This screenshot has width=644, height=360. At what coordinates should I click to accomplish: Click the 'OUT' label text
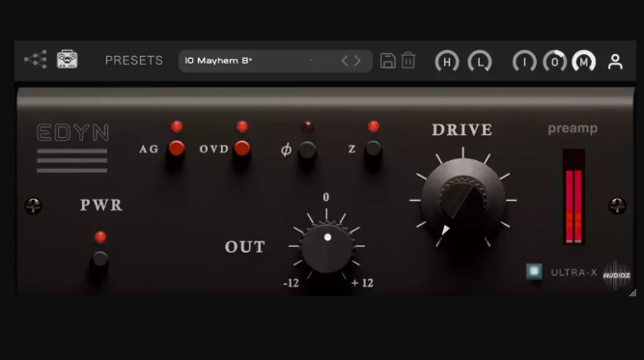pyautogui.click(x=245, y=247)
